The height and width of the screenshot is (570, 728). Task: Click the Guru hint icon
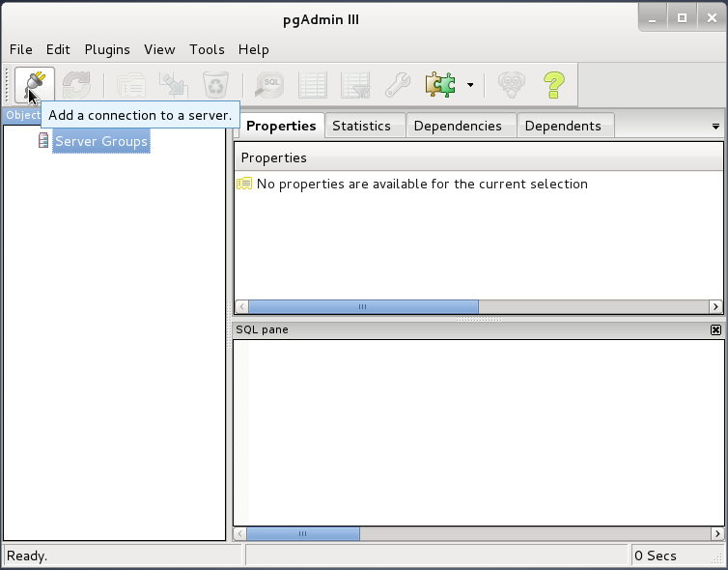pyautogui.click(x=511, y=85)
